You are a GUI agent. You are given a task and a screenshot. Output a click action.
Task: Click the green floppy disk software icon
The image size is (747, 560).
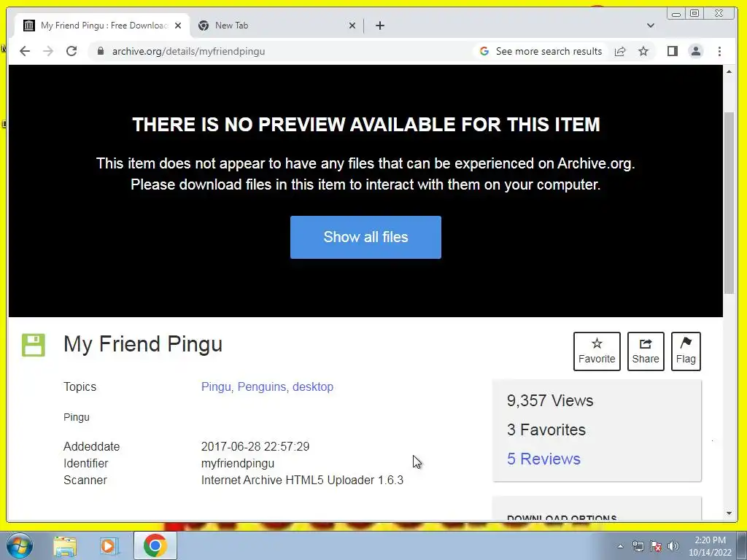tap(34, 345)
